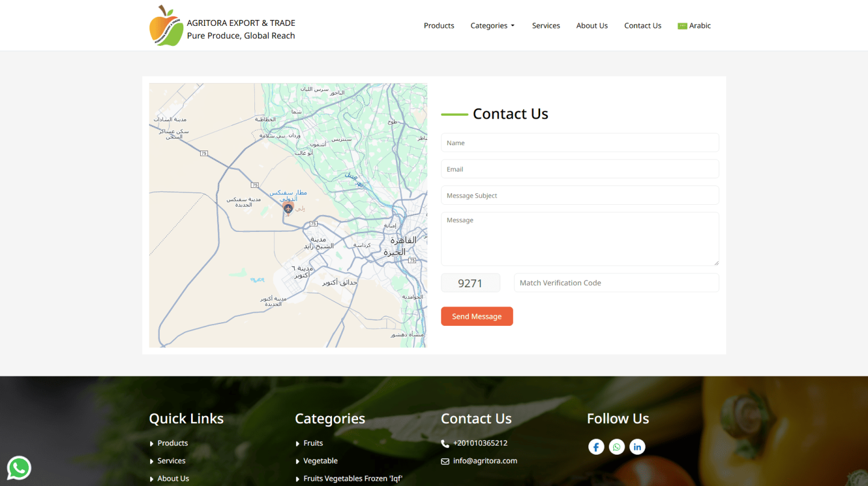Open the Facebook page icon
Image resolution: width=868 pixels, height=486 pixels.
point(596,446)
